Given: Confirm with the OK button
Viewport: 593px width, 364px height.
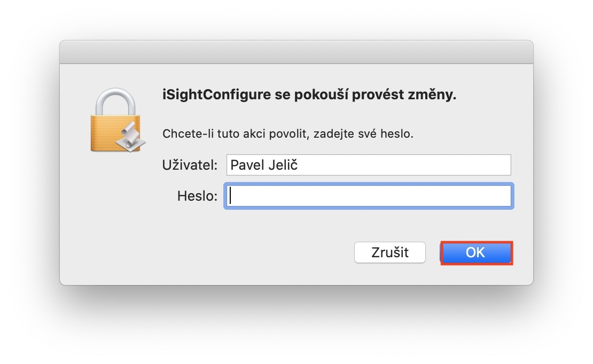Looking at the screenshot, I should click(x=475, y=252).
